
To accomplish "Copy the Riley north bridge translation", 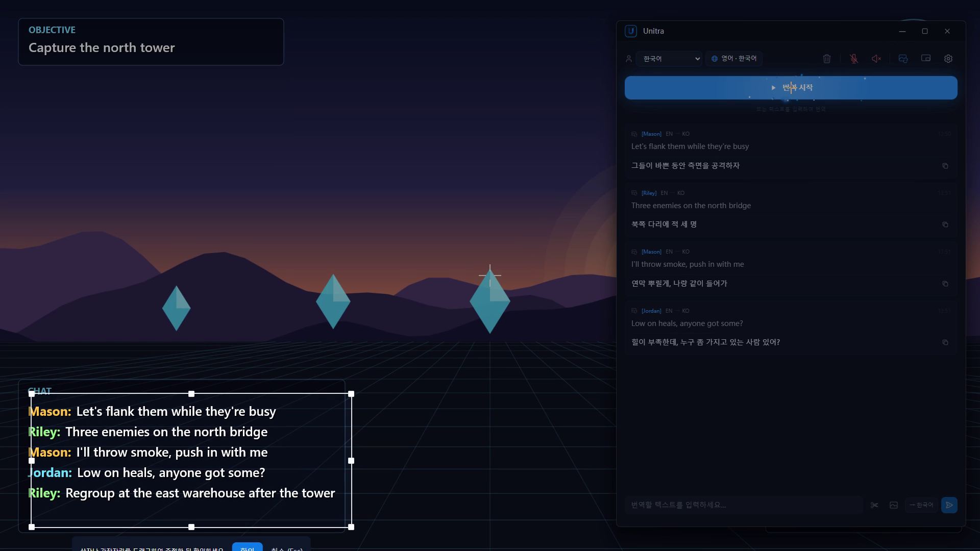I will pos(945,224).
